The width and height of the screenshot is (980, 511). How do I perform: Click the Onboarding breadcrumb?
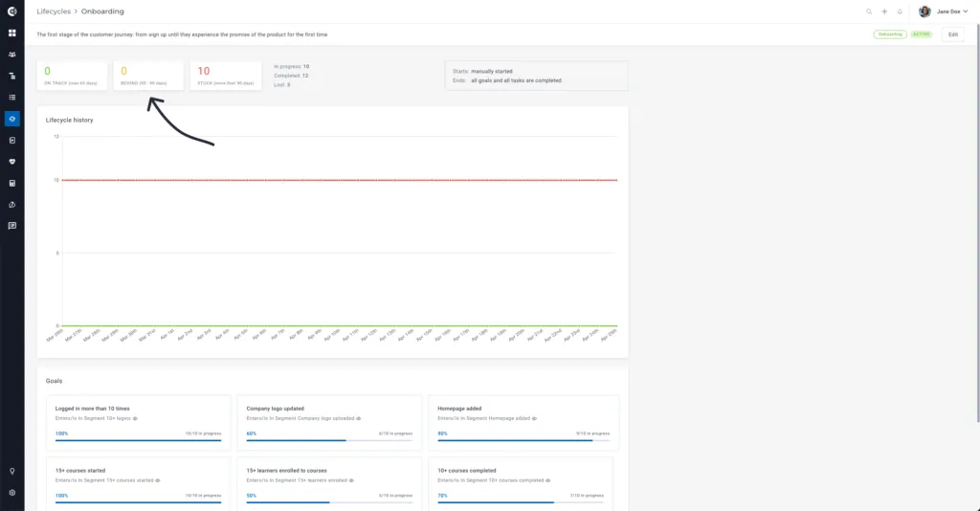click(102, 11)
